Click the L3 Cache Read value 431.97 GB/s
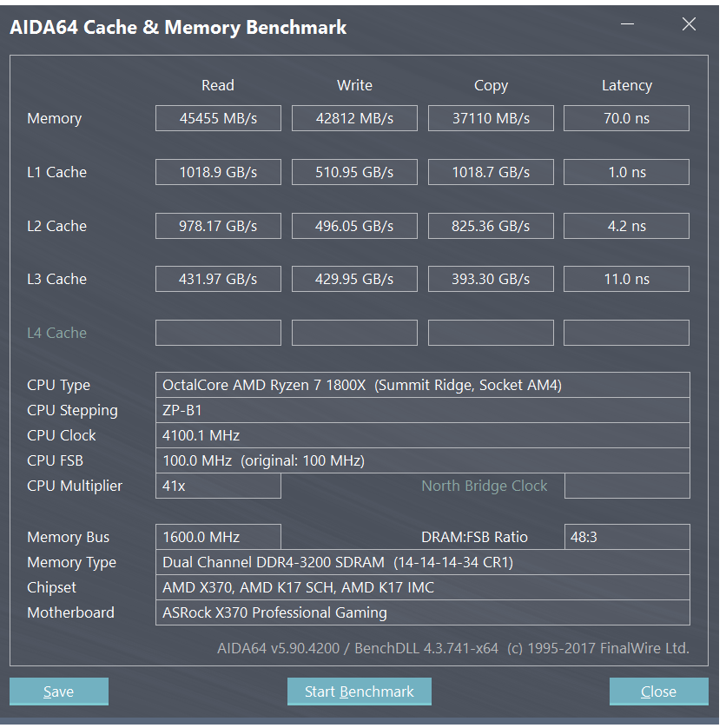The height and width of the screenshot is (728, 726). 218,279
